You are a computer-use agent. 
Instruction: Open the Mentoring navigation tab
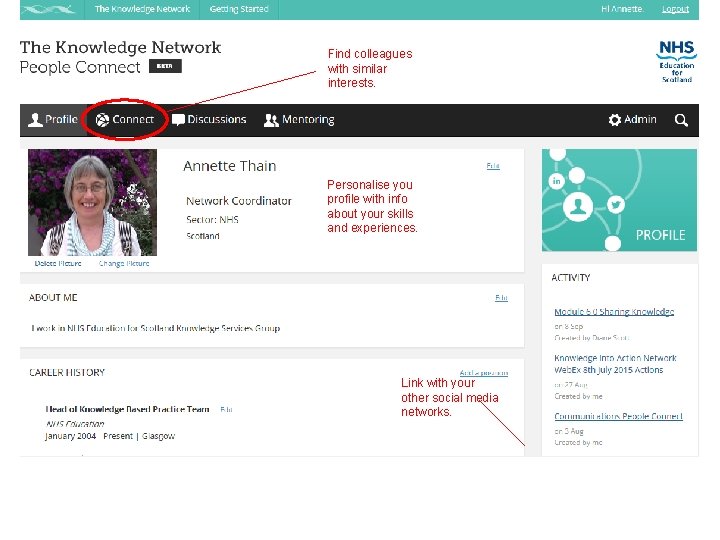point(299,120)
